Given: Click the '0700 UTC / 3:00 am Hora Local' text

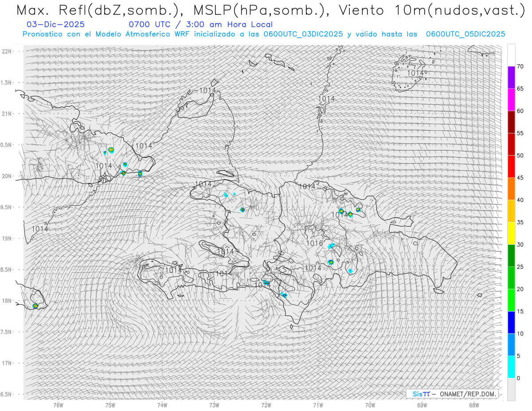Looking at the screenshot, I should point(200,24).
